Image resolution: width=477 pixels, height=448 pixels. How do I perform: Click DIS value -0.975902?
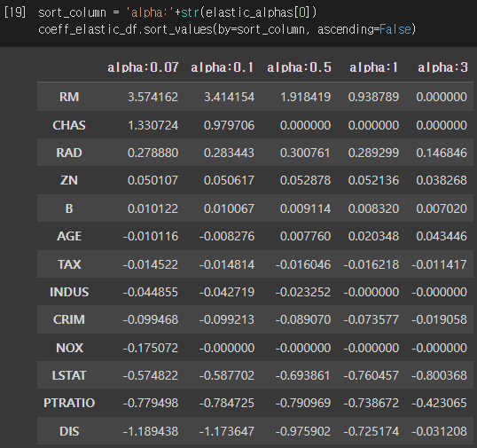point(303,431)
